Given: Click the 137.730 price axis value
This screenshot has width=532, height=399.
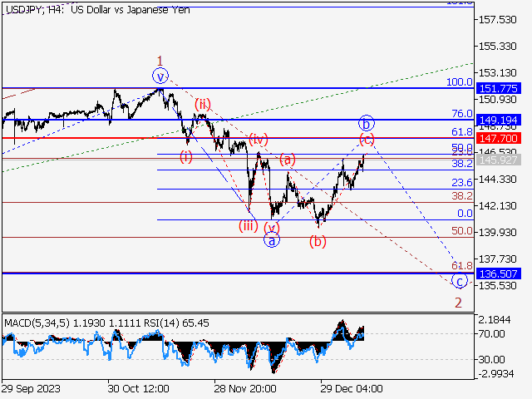Looking at the screenshot, I should coord(497,259).
